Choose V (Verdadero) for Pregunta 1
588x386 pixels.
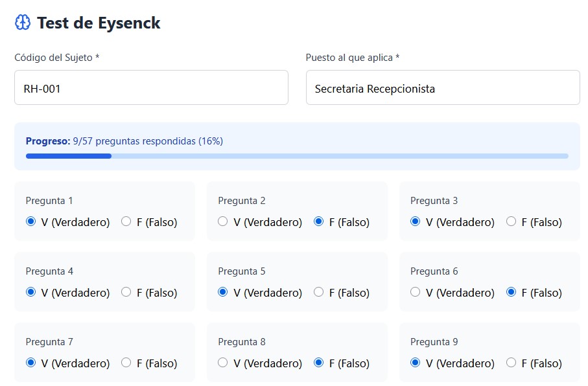[30, 221]
